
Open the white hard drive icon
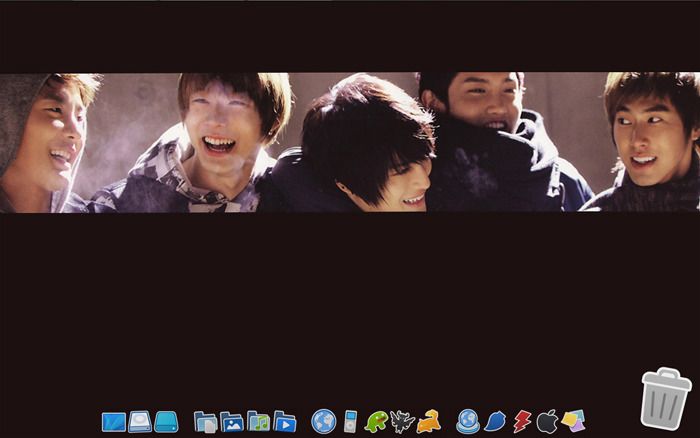click(x=140, y=421)
